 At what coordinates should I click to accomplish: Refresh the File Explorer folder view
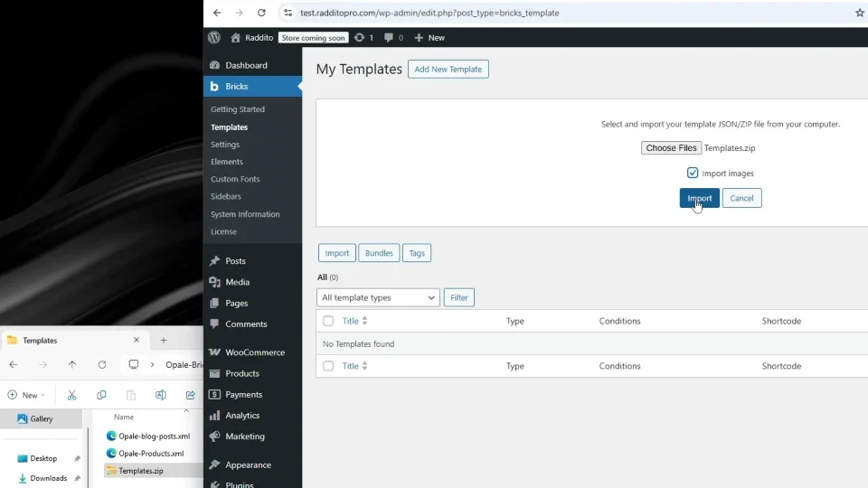click(x=102, y=364)
